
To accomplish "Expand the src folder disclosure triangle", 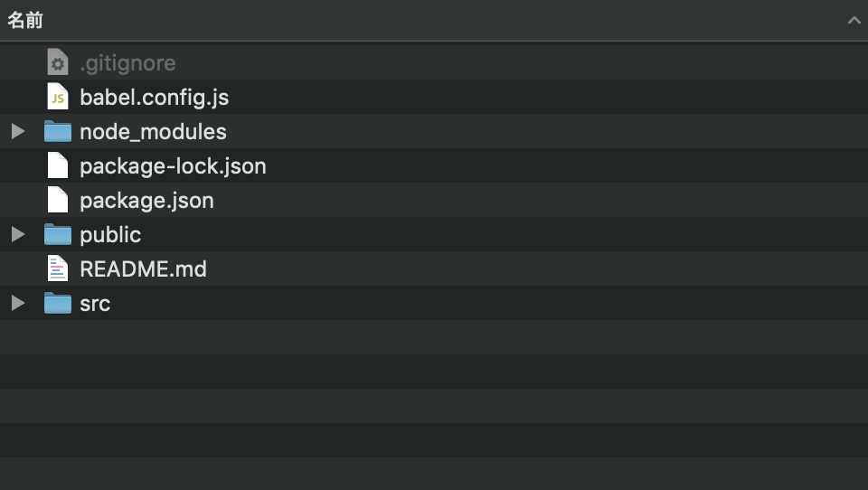I will click(18, 303).
